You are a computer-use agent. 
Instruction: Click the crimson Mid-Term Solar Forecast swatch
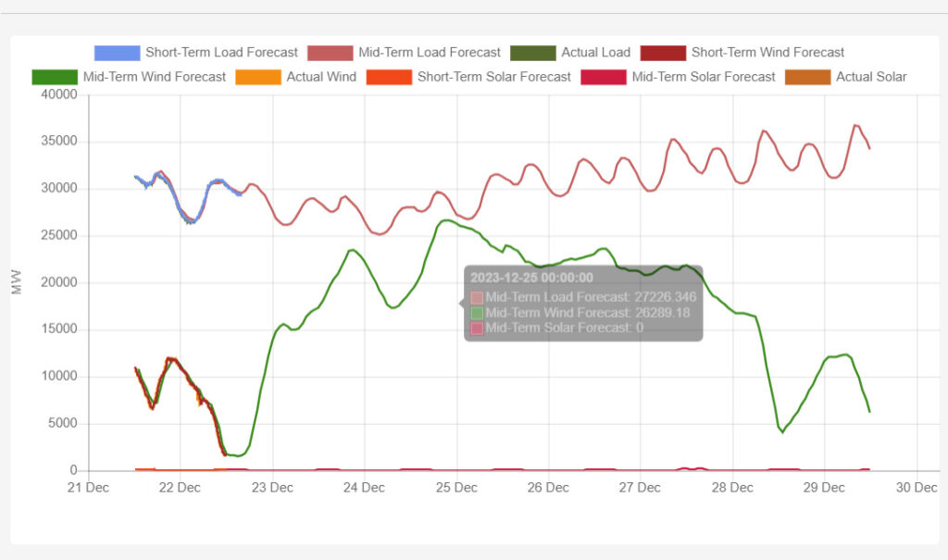(x=604, y=77)
